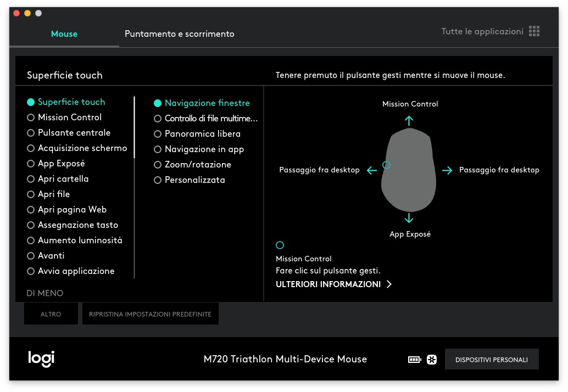Close the window with red button

[16, 13]
